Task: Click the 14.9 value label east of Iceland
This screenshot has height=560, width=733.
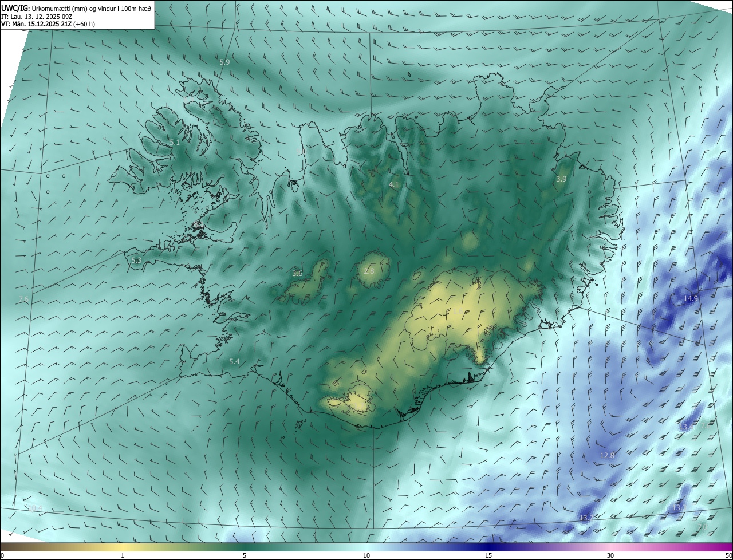Action: (x=691, y=298)
